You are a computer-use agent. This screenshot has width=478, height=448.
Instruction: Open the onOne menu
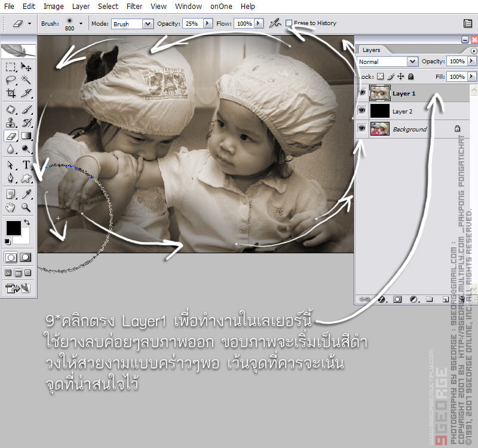point(221,6)
